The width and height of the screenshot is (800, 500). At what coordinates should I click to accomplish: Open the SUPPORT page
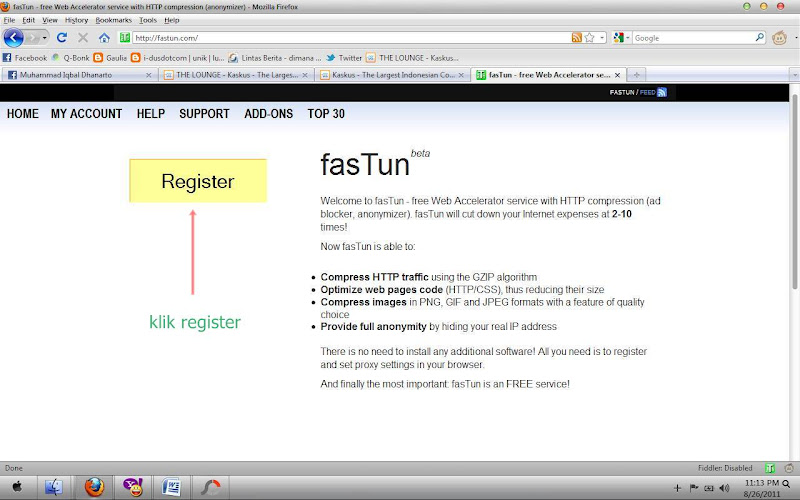point(204,114)
